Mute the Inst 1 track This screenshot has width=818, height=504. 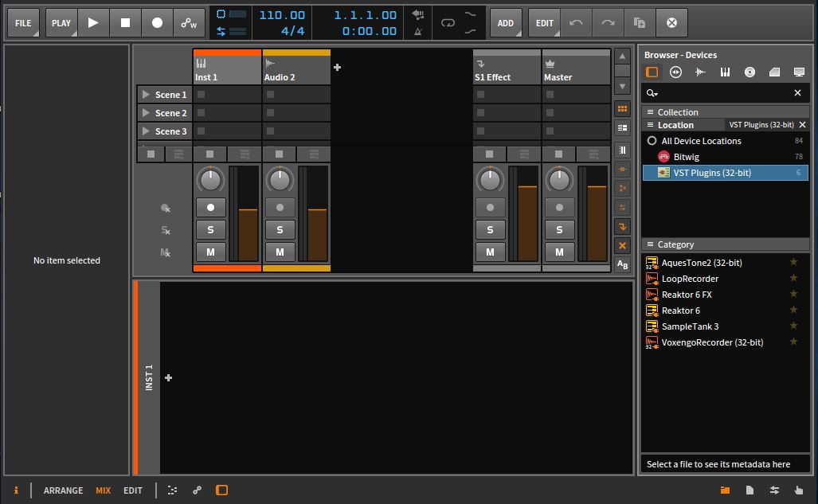[211, 252]
